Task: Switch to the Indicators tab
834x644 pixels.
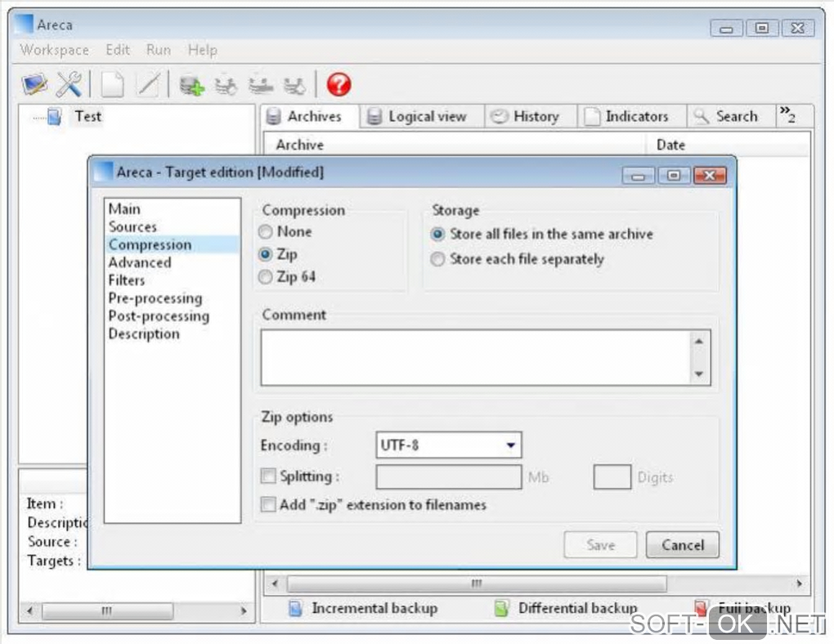Action: pyautogui.click(x=632, y=117)
